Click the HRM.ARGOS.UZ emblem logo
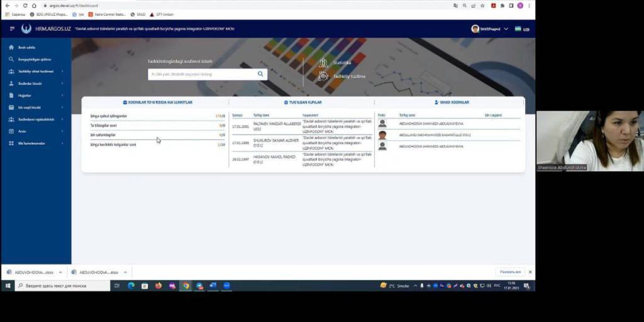The height and width of the screenshot is (322, 644). 26,29
